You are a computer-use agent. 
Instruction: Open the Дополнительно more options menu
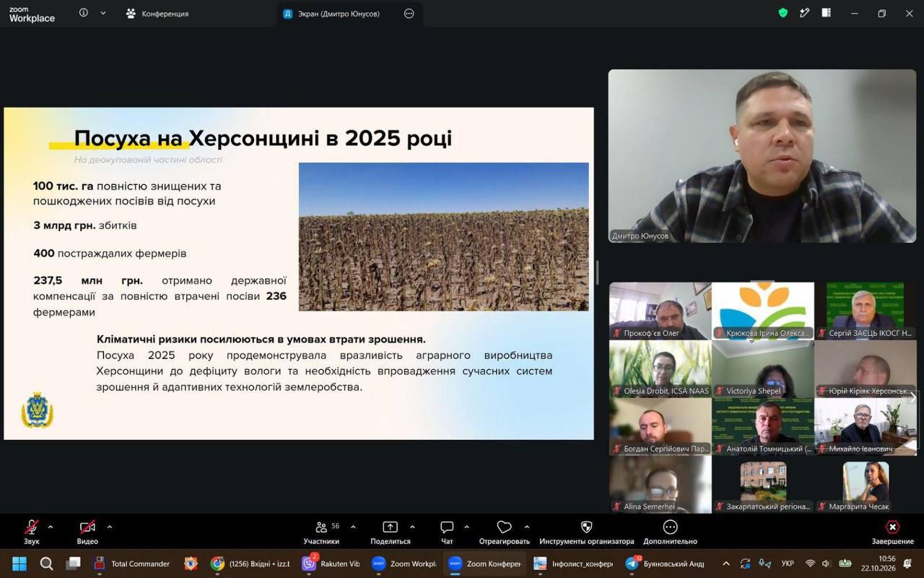click(670, 532)
